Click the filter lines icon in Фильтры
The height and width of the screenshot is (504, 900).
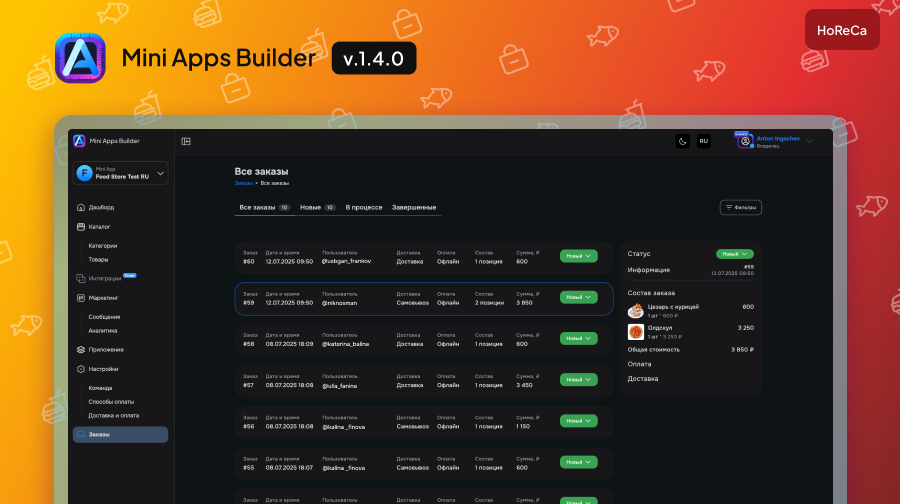pyautogui.click(x=729, y=207)
